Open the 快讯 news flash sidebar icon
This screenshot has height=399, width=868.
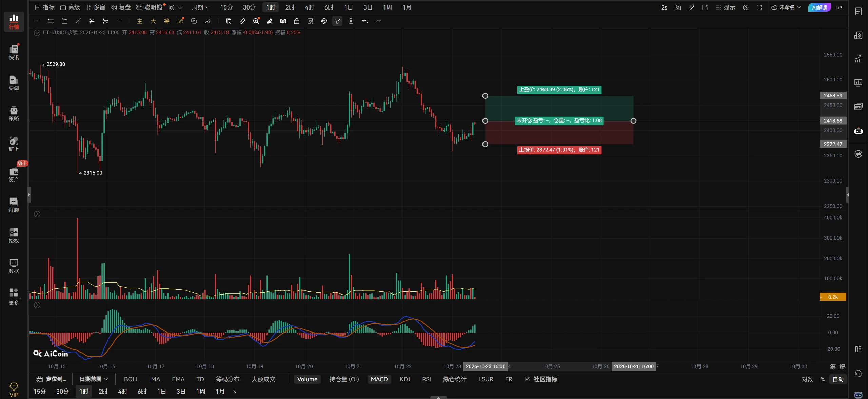(14, 52)
